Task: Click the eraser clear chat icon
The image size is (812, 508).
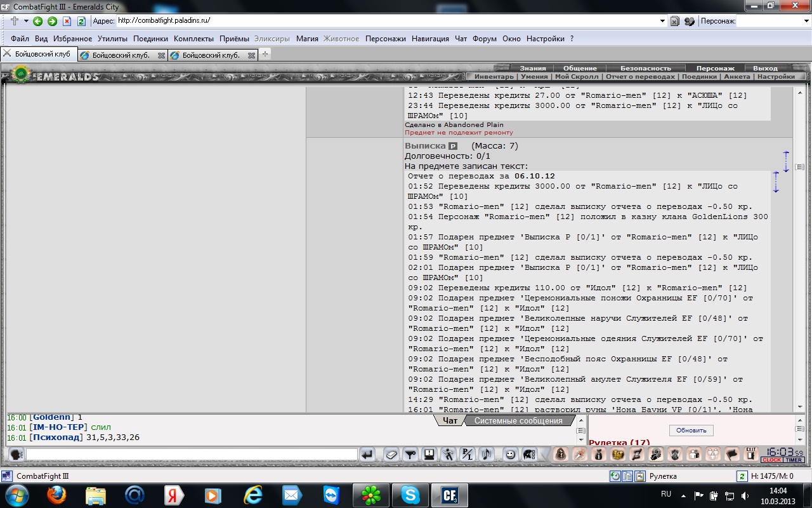Action: click(x=391, y=455)
